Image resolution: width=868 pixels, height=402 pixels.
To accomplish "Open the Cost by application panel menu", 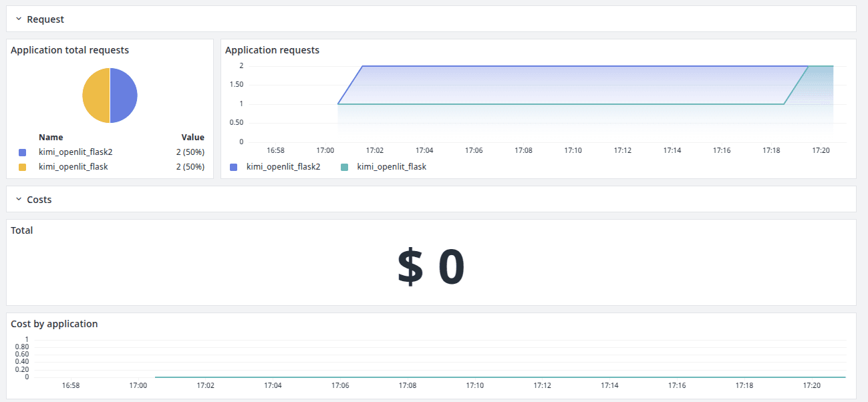I will (54, 324).
